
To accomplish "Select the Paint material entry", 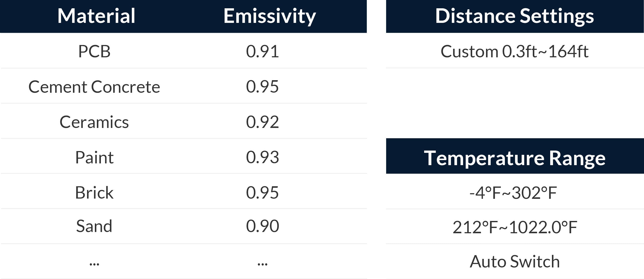I will point(94,157).
